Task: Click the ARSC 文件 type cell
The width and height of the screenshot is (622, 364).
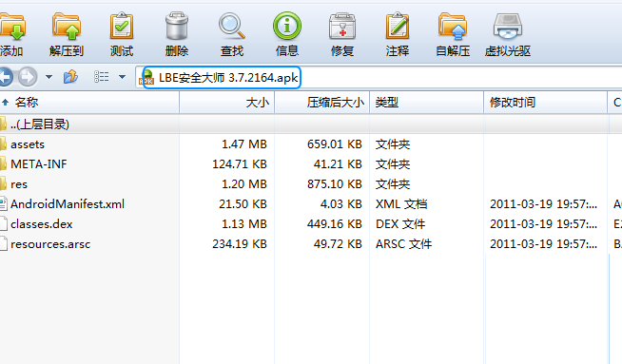Action: pos(403,244)
